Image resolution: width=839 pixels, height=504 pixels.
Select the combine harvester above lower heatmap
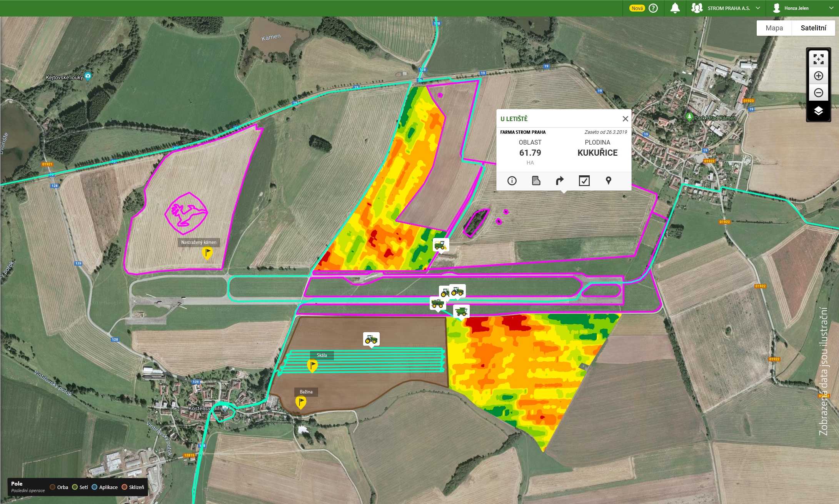tap(461, 311)
